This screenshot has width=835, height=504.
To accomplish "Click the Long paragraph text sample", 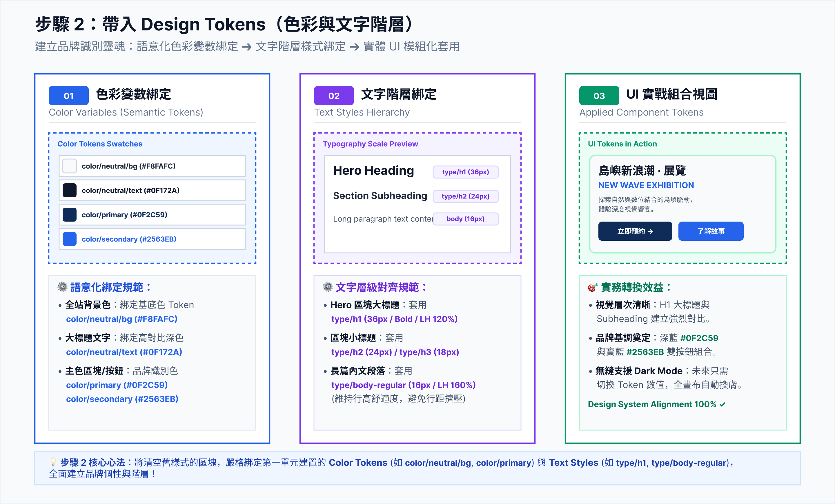I will [383, 219].
